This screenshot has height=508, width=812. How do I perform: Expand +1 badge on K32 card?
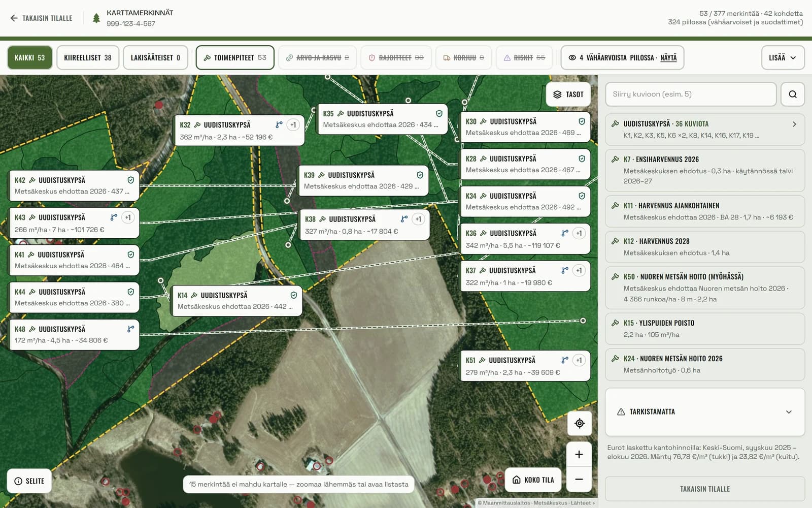pos(293,125)
